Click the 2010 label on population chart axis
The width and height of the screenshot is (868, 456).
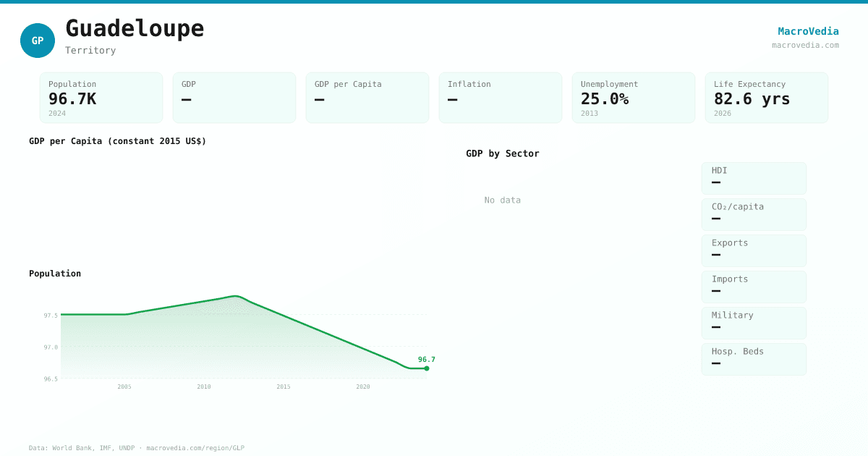click(x=204, y=387)
